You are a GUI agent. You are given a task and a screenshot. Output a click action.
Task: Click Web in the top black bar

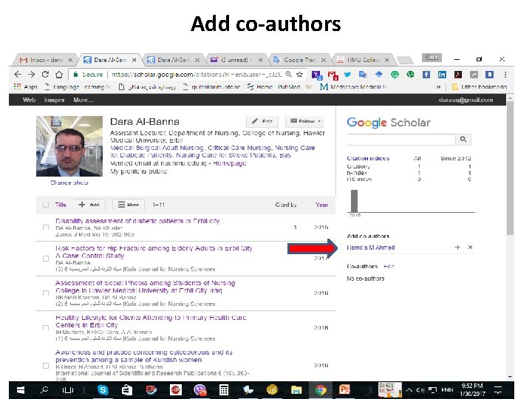coord(29,100)
